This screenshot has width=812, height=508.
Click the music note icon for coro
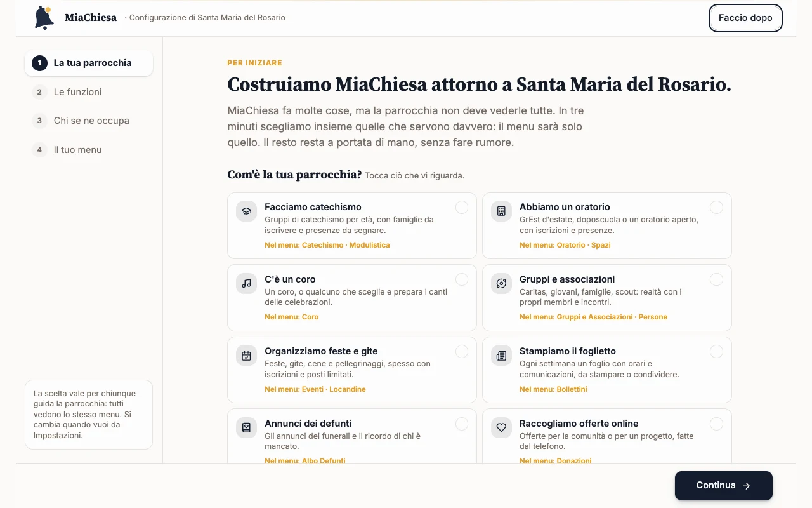click(247, 283)
